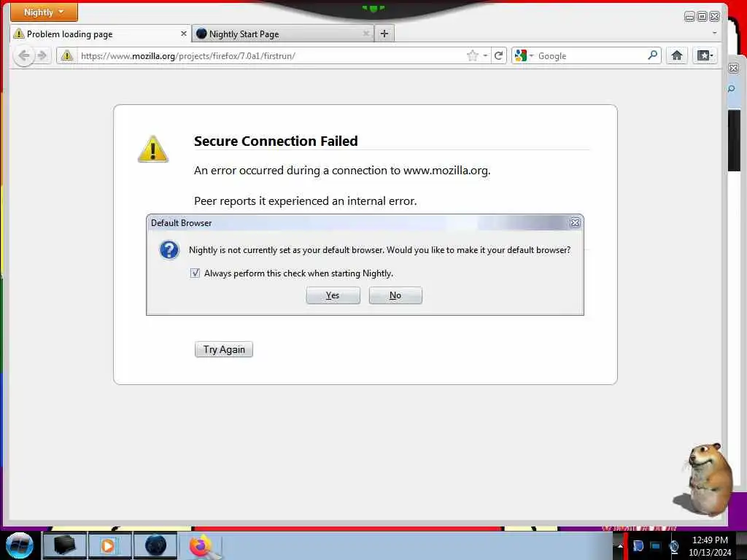Click the blue question mark dialog icon

169,250
